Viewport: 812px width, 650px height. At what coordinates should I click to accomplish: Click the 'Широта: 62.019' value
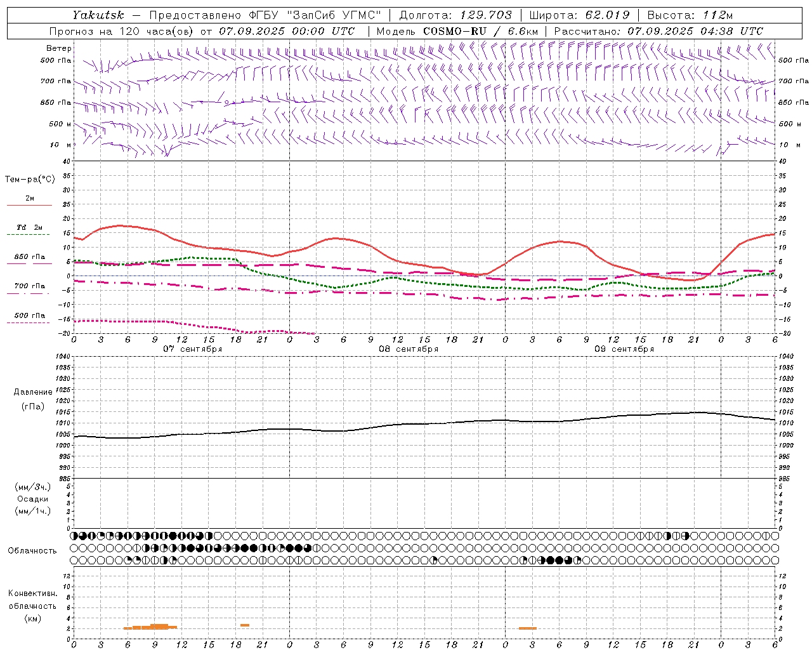click(x=579, y=15)
